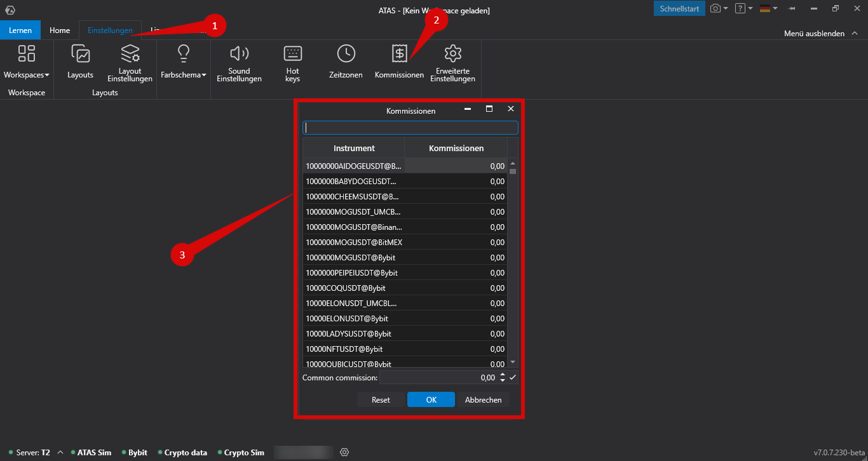
Task: Click the ATAS Sim connection status
Action: pyautogui.click(x=91, y=453)
